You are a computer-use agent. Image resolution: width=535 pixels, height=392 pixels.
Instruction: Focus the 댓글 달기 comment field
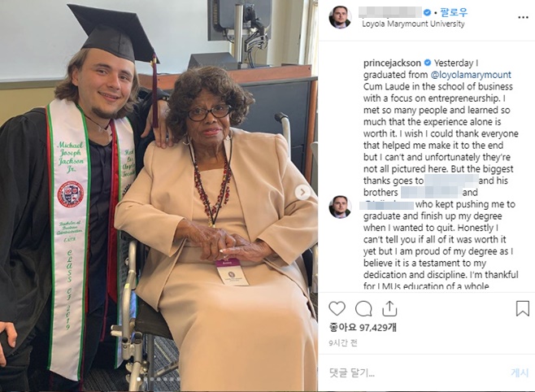(x=407, y=372)
